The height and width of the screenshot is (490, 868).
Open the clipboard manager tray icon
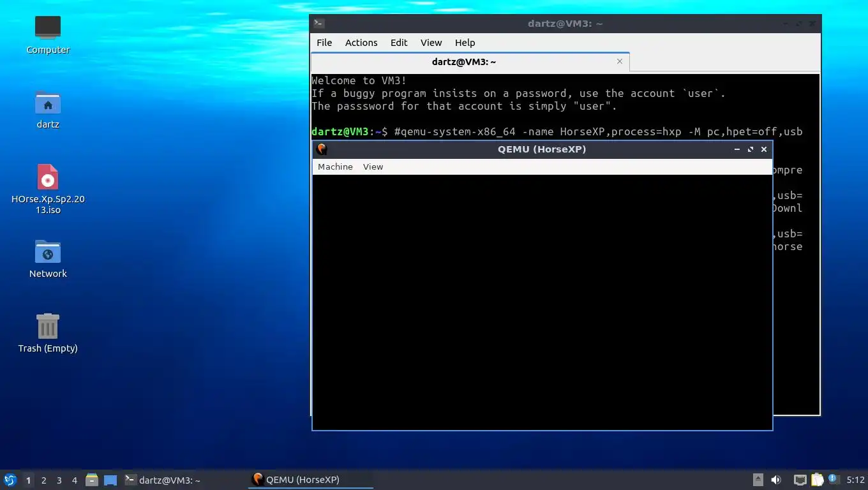817,480
